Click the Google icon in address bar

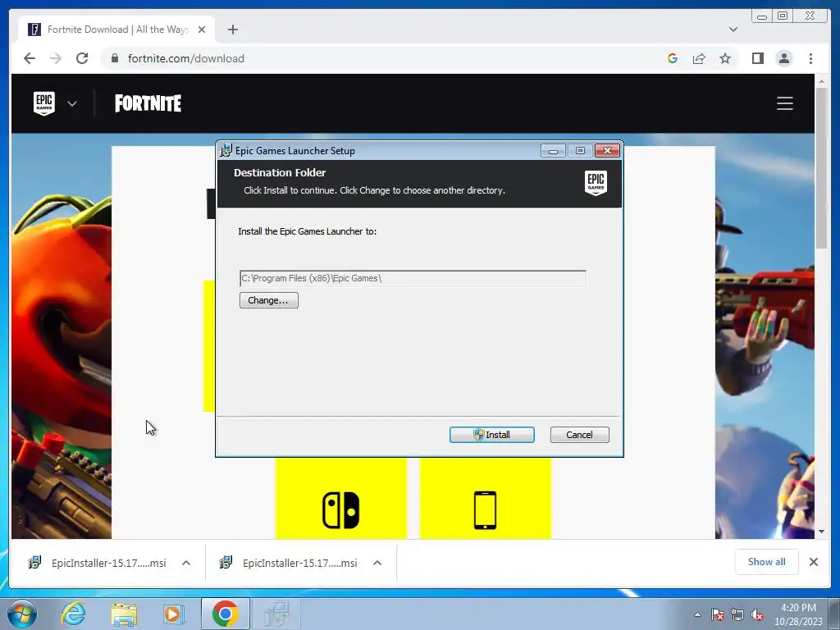pos(673,58)
